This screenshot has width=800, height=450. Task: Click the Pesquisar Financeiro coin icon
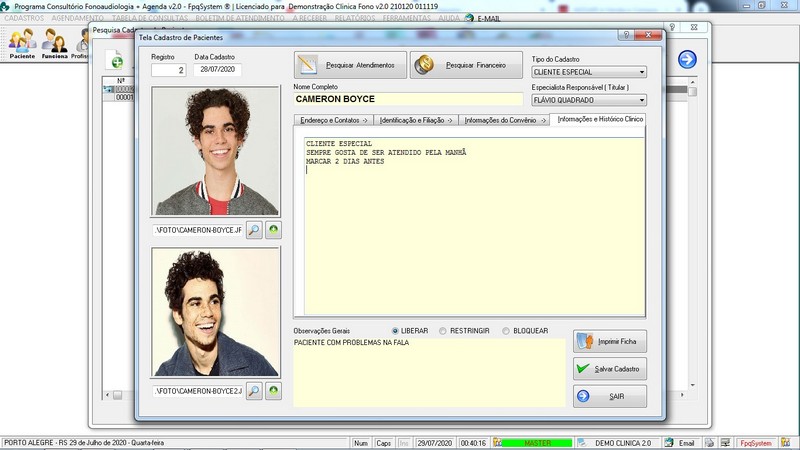tap(424, 65)
